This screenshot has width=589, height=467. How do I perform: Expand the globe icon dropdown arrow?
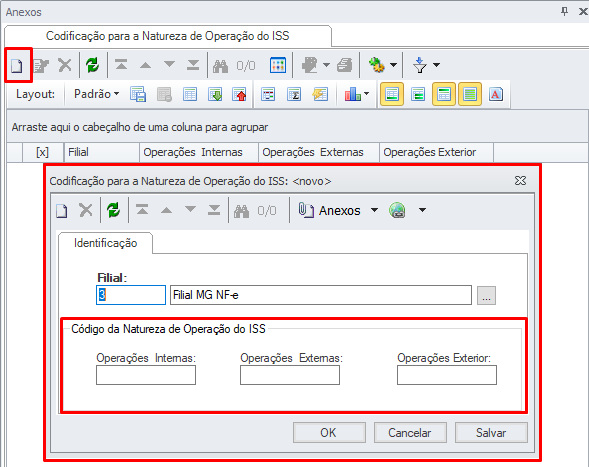click(x=423, y=210)
